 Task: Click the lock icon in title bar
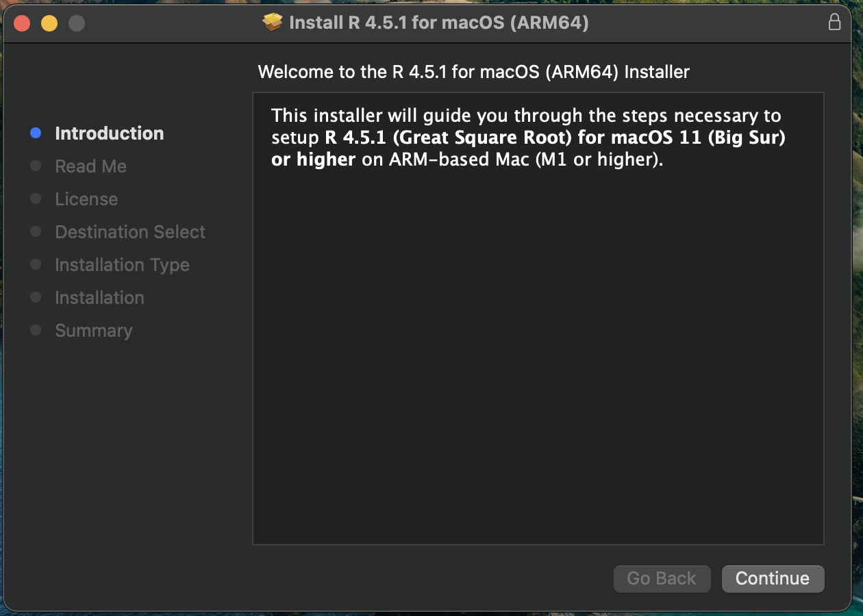(x=834, y=22)
